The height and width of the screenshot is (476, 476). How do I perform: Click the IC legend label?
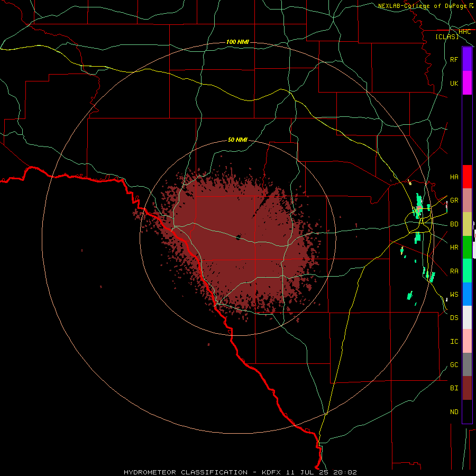(x=454, y=341)
